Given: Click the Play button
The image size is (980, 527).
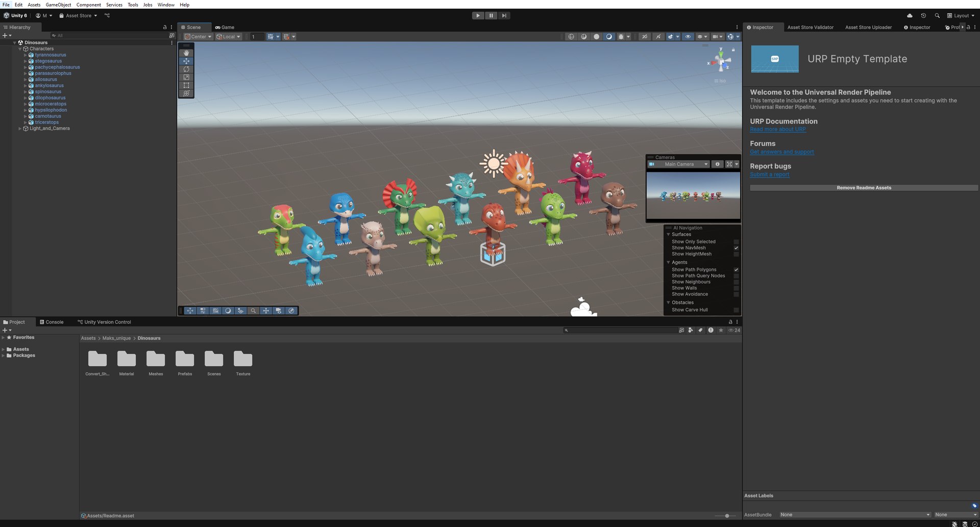Looking at the screenshot, I should [x=478, y=15].
